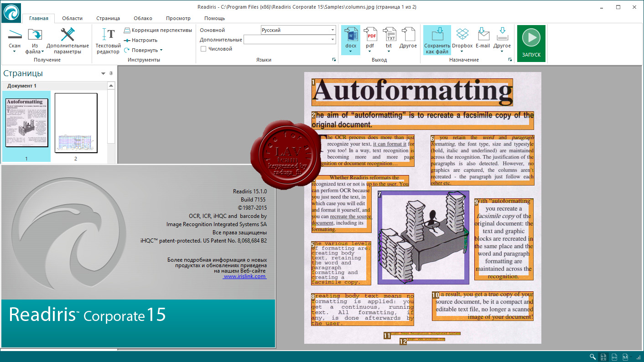The height and width of the screenshot is (362, 644).
Task: Click the fit-width zoom icon in status bar
Action: [x=614, y=357]
